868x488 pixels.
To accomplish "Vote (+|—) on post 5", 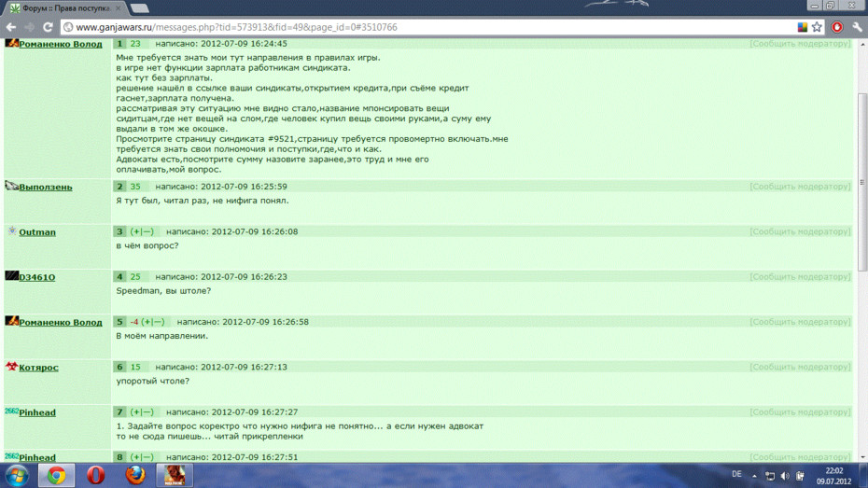I will [153, 322].
